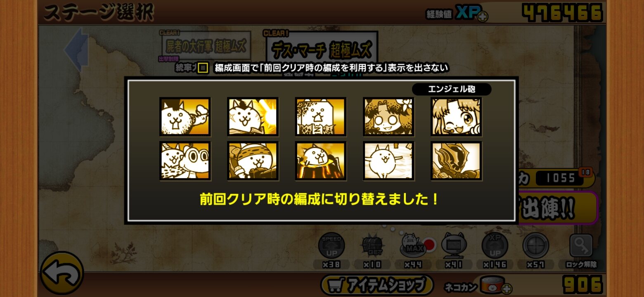This screenshot has height=297, width=644.
Task: Select the Cat CPU computer item icon
Action: click(454, 246)
